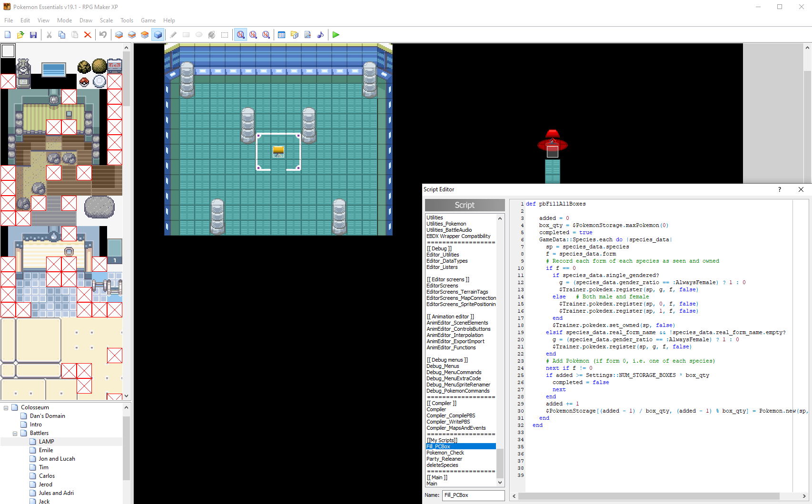Open the File menu
This screenshot has width=812, height=504.
[x=9, y=20]
